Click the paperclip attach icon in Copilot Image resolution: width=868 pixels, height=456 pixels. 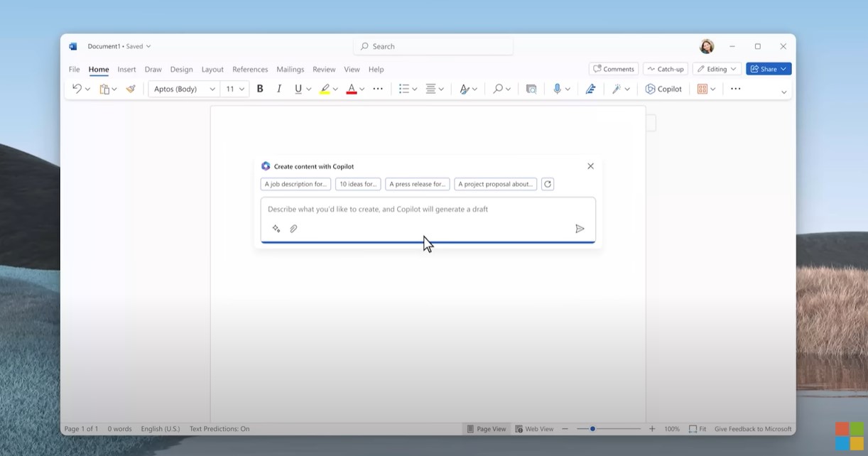[x=293, y=229]
